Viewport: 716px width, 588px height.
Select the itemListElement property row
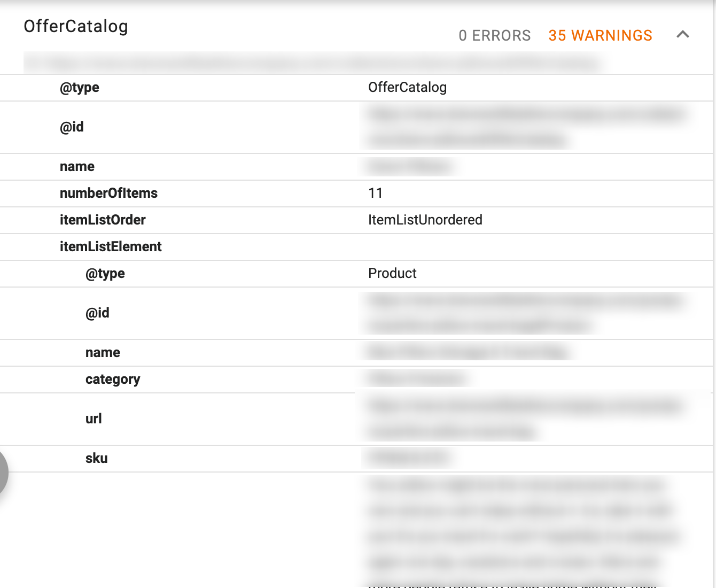pos(111,246)
